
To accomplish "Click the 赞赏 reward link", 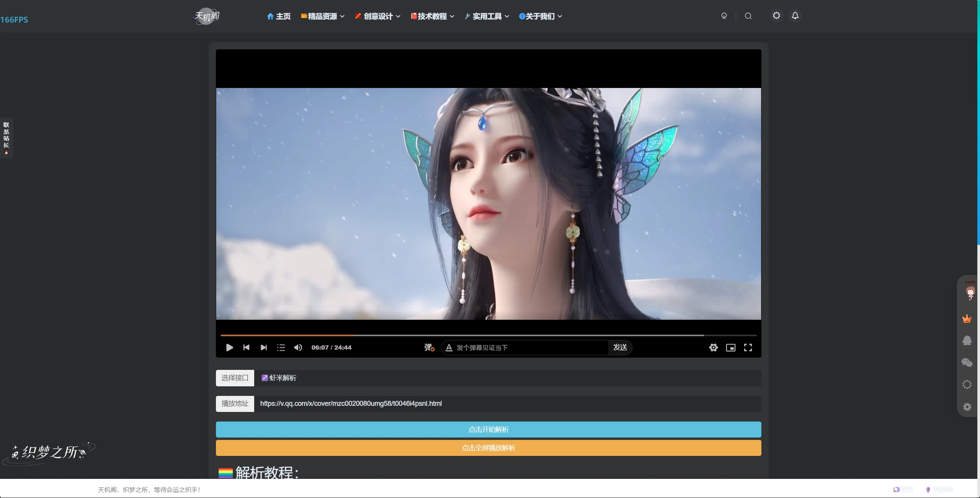I will tap(903, 490).
